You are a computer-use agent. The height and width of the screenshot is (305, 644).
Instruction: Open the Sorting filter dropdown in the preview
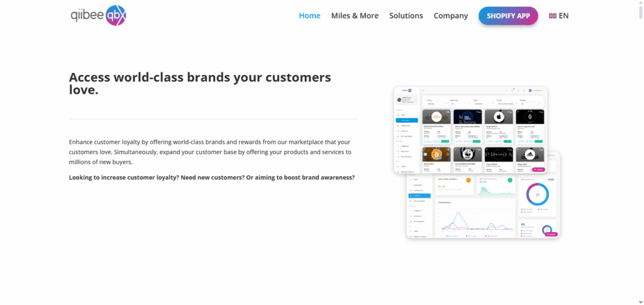436,103
